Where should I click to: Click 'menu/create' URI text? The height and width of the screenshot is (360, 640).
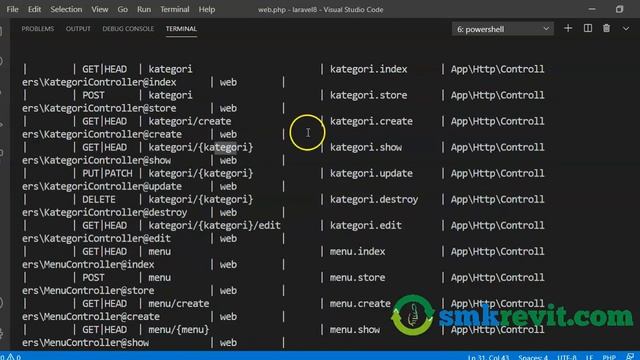pos(179,304)
